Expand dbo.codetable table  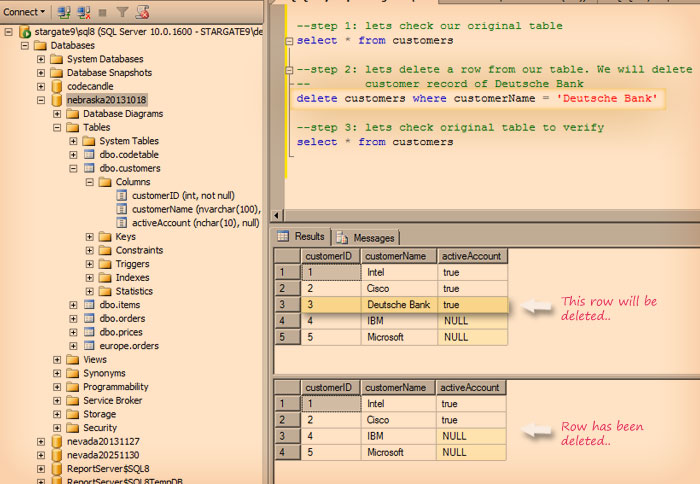coord(73,155)
